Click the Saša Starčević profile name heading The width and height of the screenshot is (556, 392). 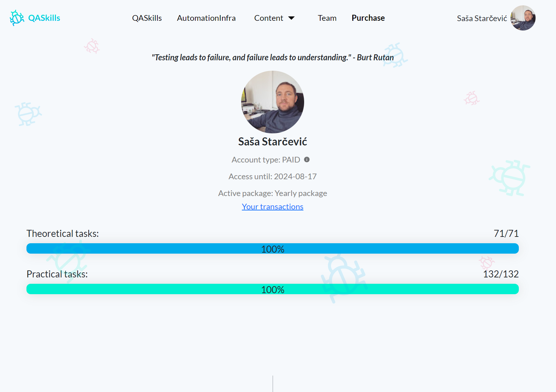tap(273, 142)
